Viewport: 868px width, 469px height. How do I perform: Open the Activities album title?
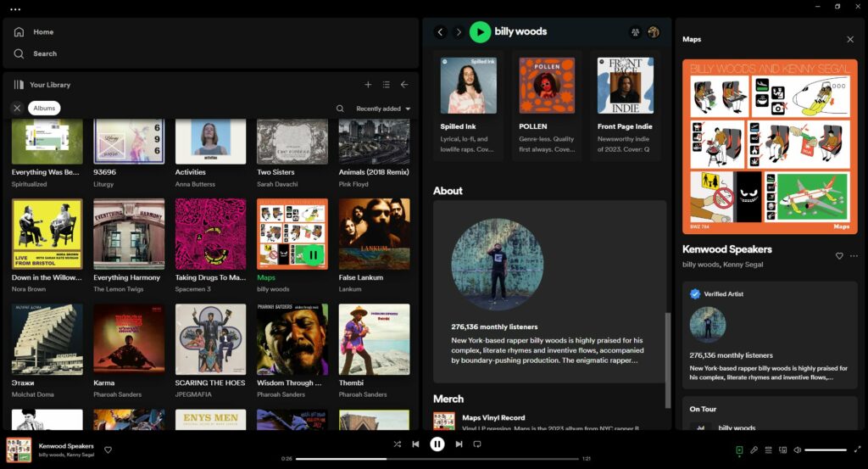(191, 172)
